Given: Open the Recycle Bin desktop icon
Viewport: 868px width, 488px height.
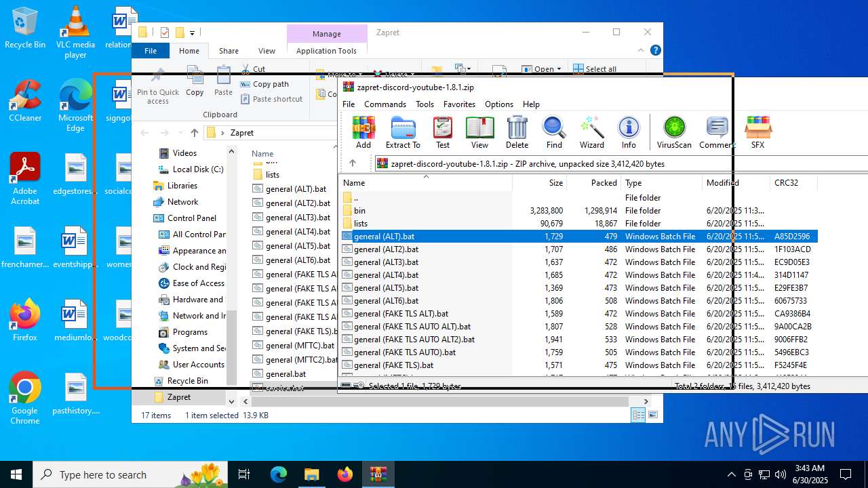Looking at the screenshot, I should coord(25,28).
